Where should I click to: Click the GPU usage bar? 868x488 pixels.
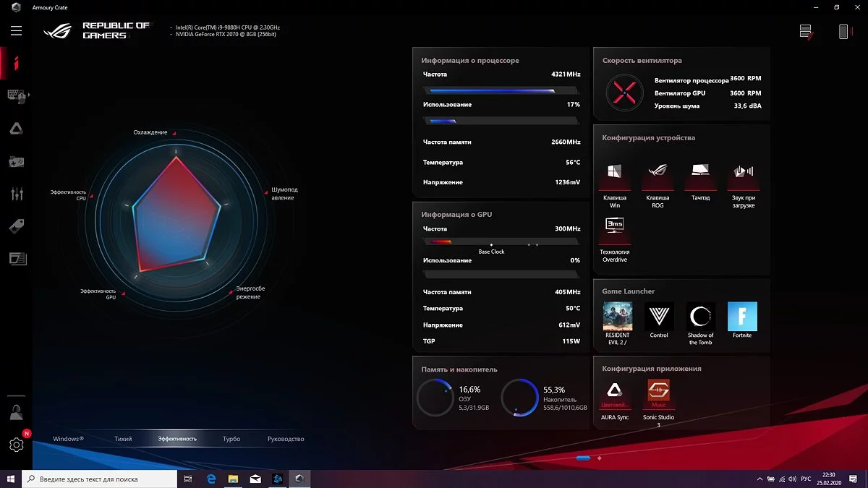[501, 274]
